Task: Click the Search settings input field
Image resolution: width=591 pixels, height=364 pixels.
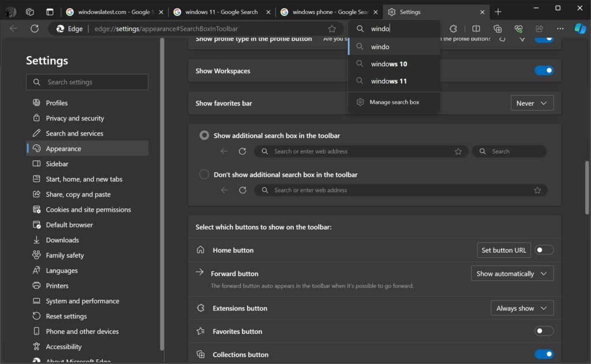Action: click(87, 82)
